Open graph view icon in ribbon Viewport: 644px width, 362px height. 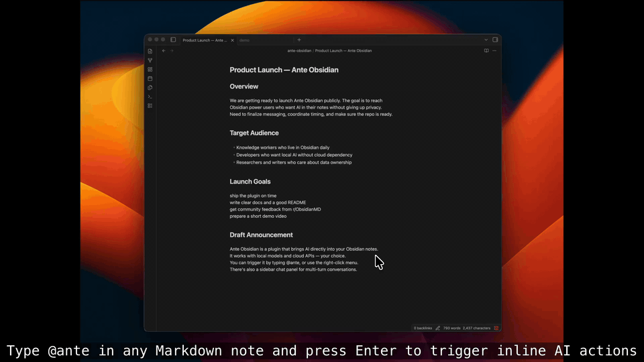150,60
